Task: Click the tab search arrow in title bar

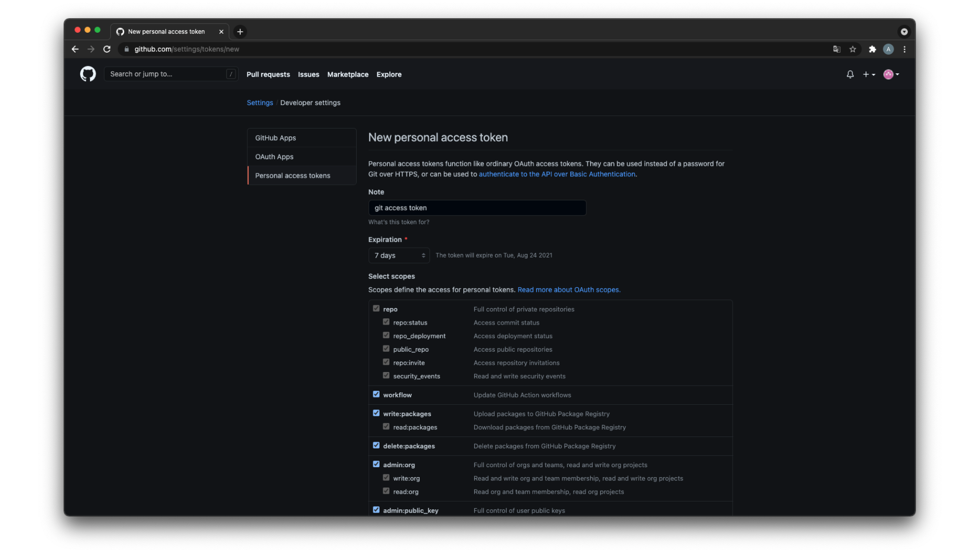Action: point(904,32)
